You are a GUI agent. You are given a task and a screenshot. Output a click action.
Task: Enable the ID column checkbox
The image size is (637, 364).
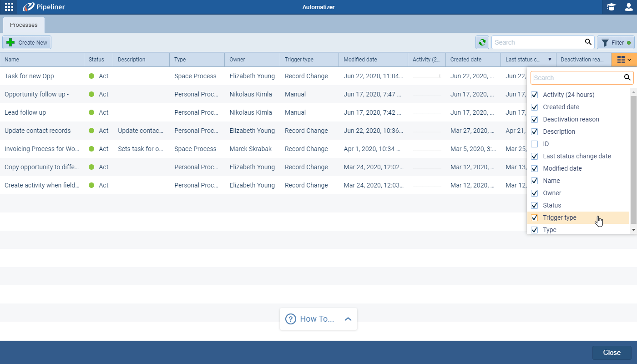point(535,144)
